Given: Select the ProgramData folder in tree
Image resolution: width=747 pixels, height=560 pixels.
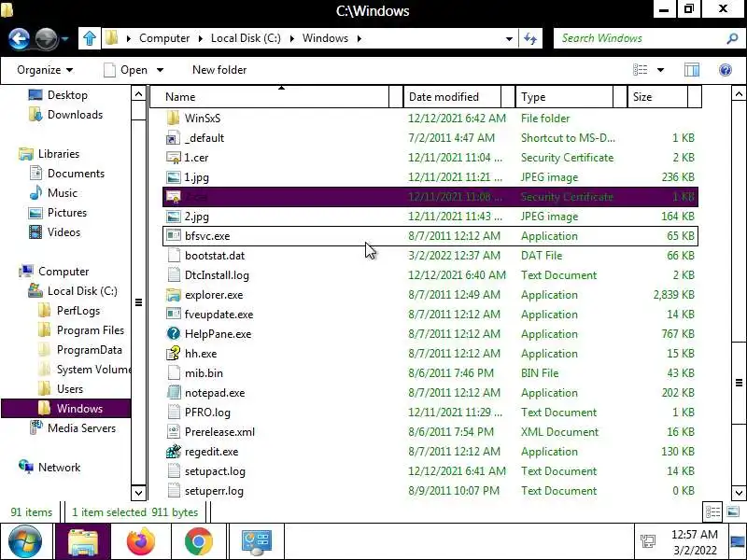Looking at the screenshot, I should click(79, 349).
